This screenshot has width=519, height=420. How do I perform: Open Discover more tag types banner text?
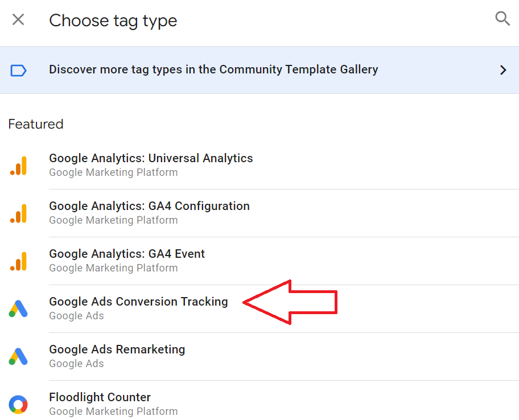pos(213,69)
